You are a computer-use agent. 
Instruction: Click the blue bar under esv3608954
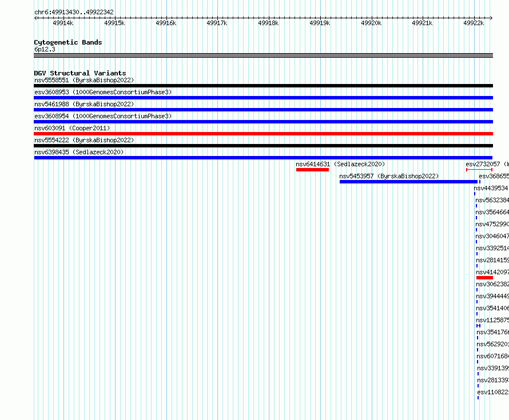[x=263, y=122]
